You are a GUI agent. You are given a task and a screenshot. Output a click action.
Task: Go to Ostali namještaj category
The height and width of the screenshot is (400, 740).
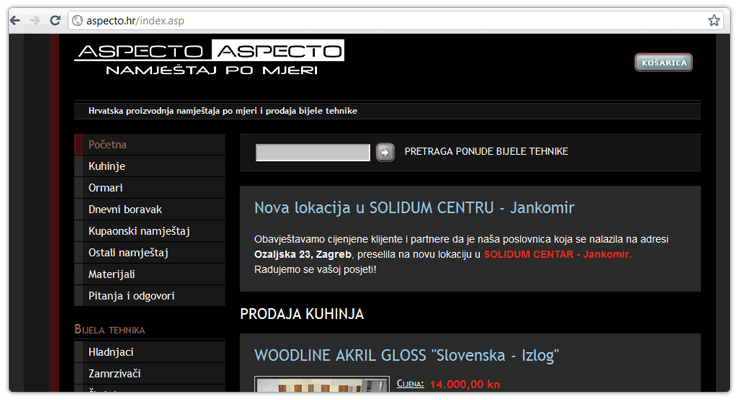coord(150,253)
